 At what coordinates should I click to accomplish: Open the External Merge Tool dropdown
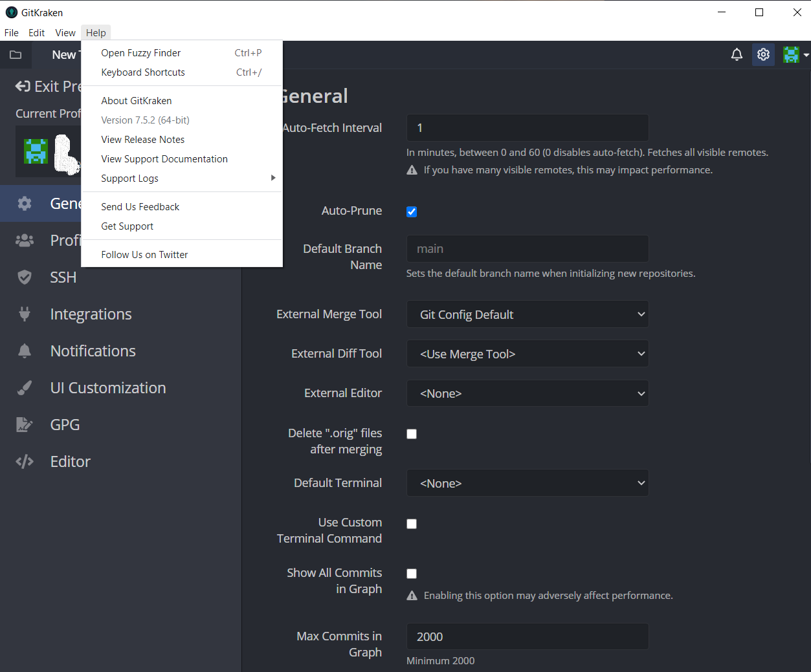[x=528, y=314]
